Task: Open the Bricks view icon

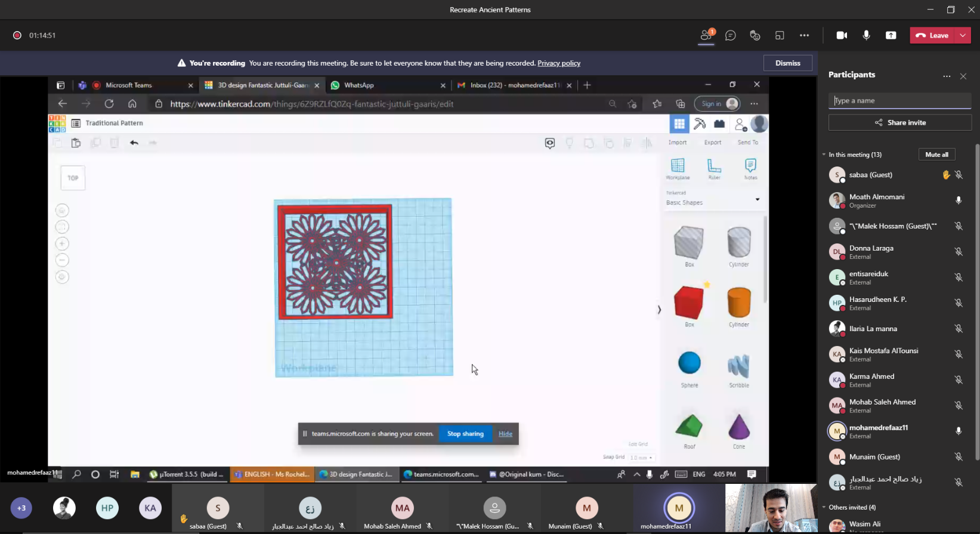Action: click(719, 124)
